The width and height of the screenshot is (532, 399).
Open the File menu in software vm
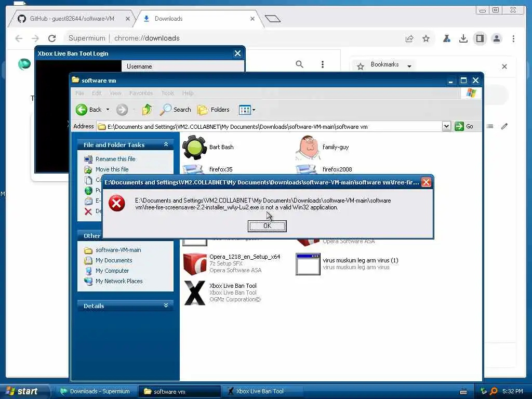pos(79,93)
